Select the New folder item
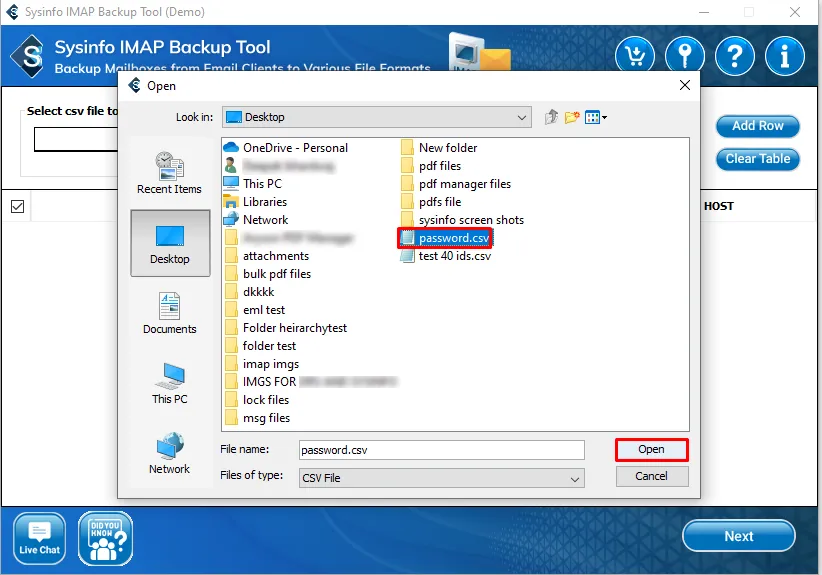 pos(439,148)
